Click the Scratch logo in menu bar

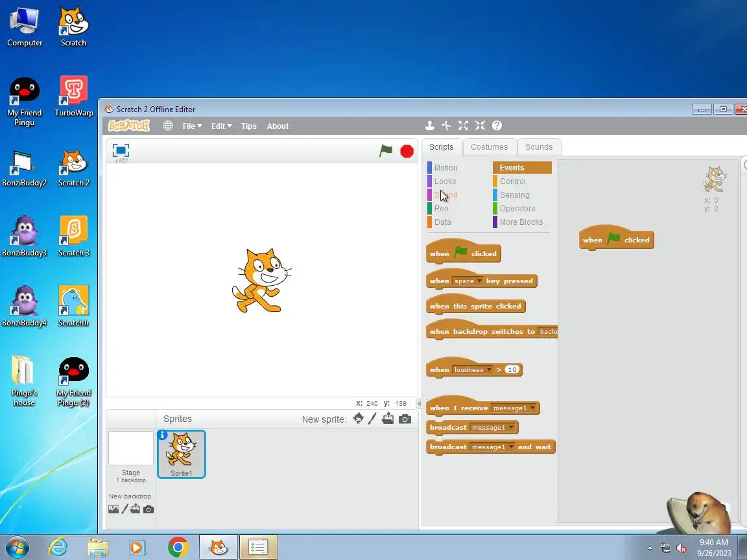(x=129, y=126)
